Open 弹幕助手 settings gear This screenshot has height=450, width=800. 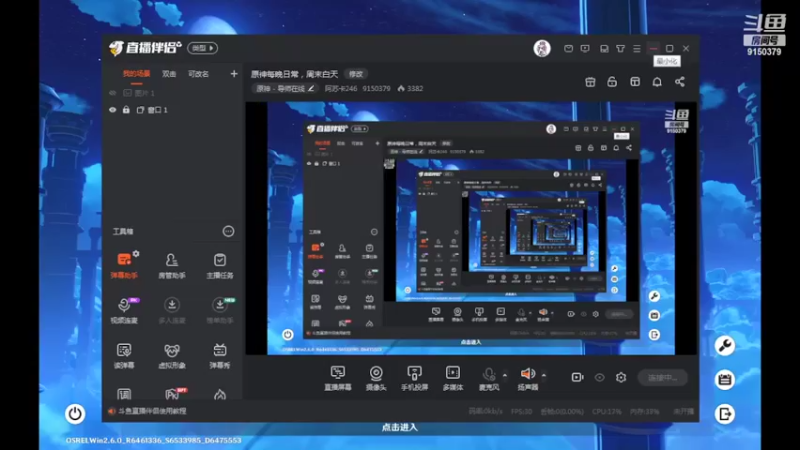(x=136, y=254)
